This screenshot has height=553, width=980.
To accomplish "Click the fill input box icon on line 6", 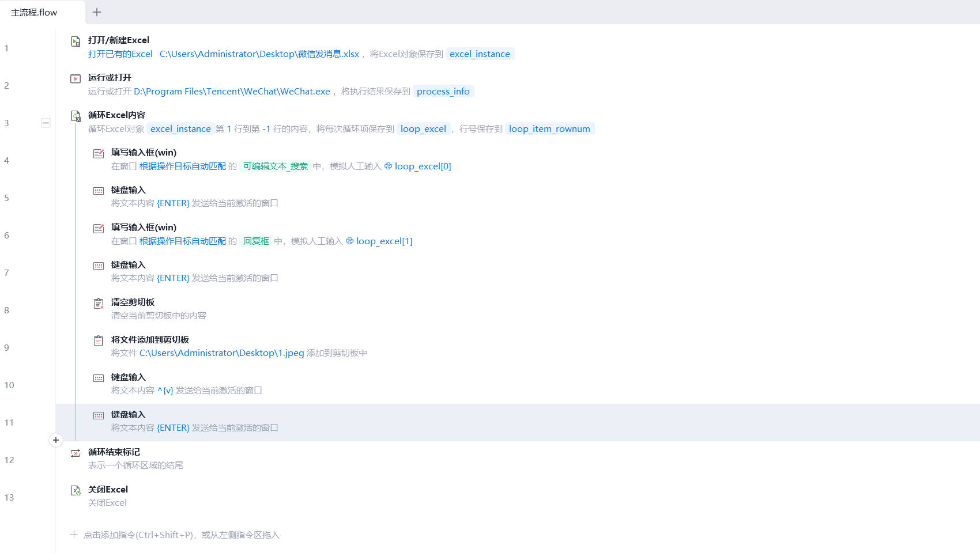I will point(99,229).
